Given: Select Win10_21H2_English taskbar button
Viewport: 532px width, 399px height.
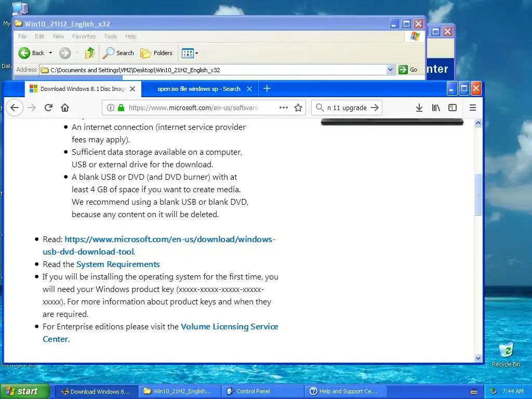Looking at the screenshot, I should click(179, 392).
